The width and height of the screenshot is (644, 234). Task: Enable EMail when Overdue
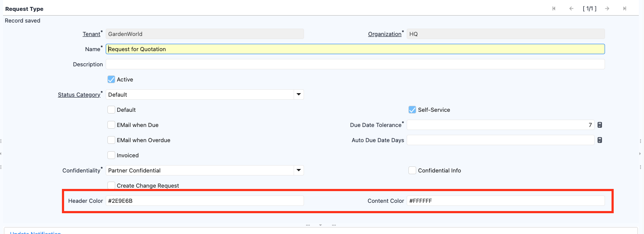(x=111, y=140)
